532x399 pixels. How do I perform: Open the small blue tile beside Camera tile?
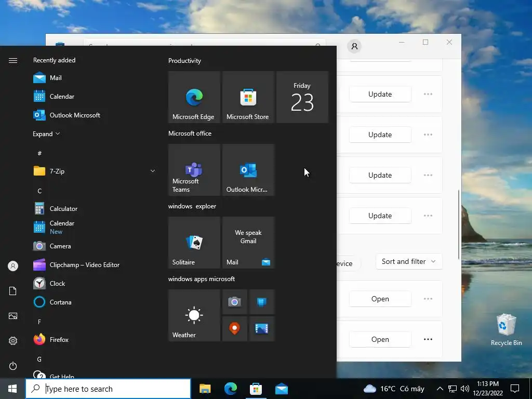pyautogui.click(x=262, y=302)
